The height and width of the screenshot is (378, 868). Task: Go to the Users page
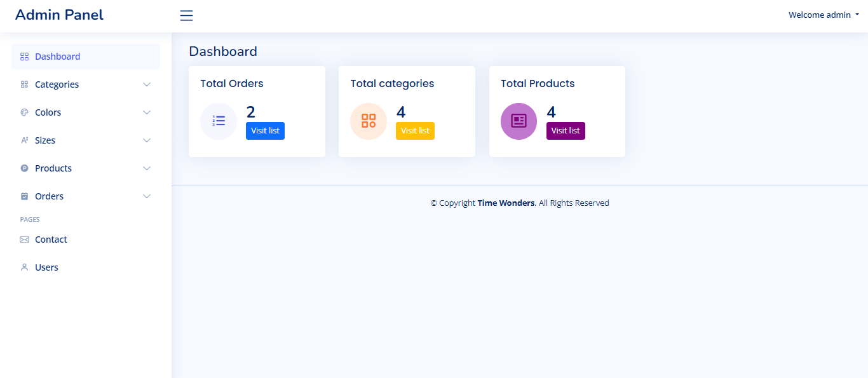(86, 267)
